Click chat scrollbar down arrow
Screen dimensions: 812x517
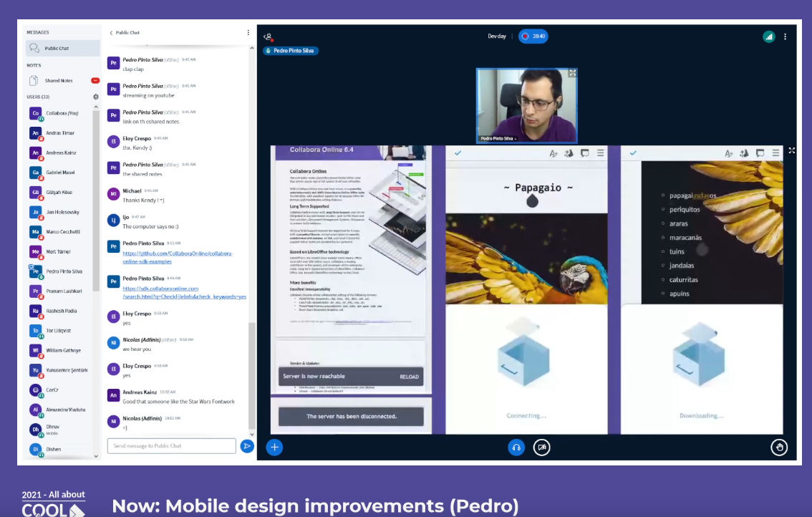[251, 434]
